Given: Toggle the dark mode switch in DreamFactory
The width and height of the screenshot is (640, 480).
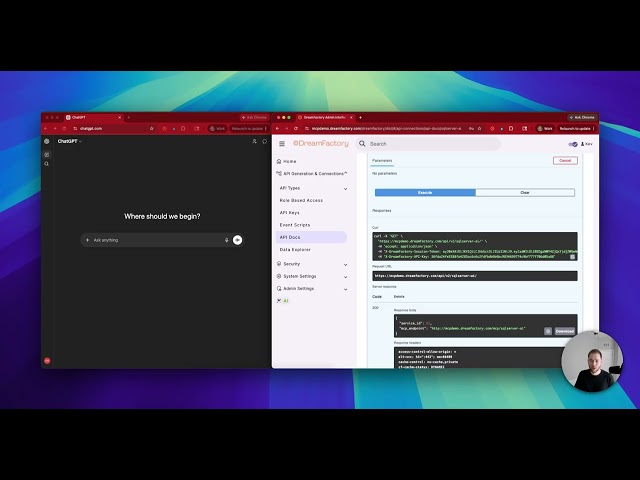Looking at the screenshot, I should point(573,144).
